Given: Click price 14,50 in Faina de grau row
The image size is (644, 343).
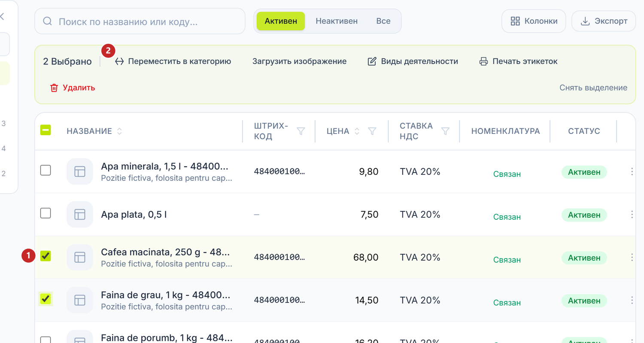Looking at the screenshot, I should click(367, 301).
